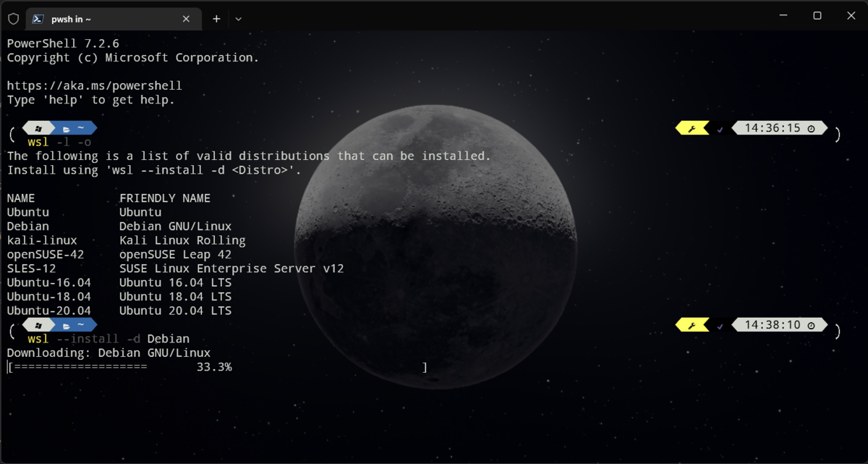This screenshot has height=464, width=868.
Task: Select the 'pwsh in ~' tab
Action: click(114, 19)
